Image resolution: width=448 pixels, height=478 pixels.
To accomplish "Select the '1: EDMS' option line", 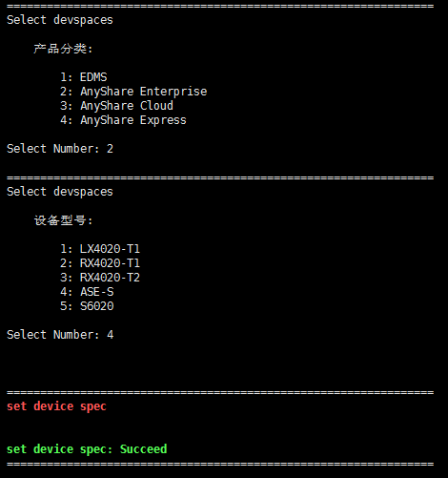I will (84, 77).
